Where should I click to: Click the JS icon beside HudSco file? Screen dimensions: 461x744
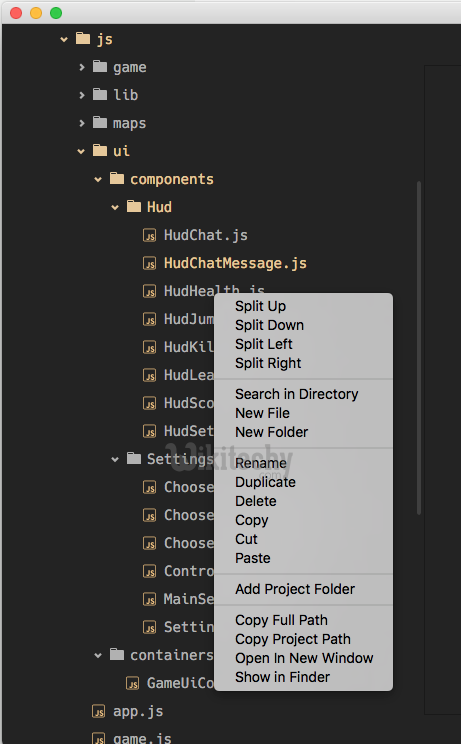[149, 403]
